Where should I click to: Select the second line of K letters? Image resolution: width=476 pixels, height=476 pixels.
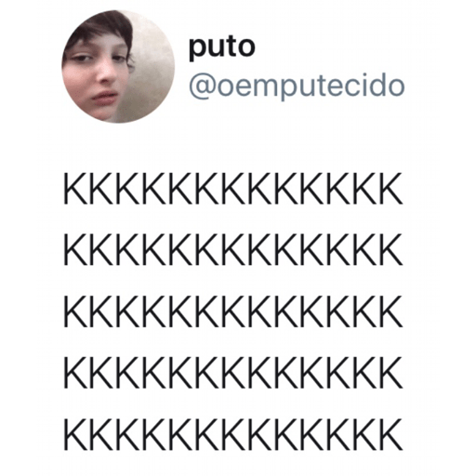coord(233,250)
